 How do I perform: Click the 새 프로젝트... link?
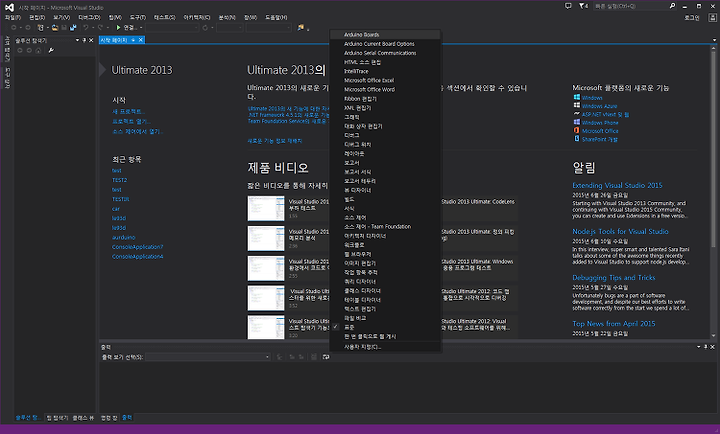pyautogui.click(x=128, y=112)
